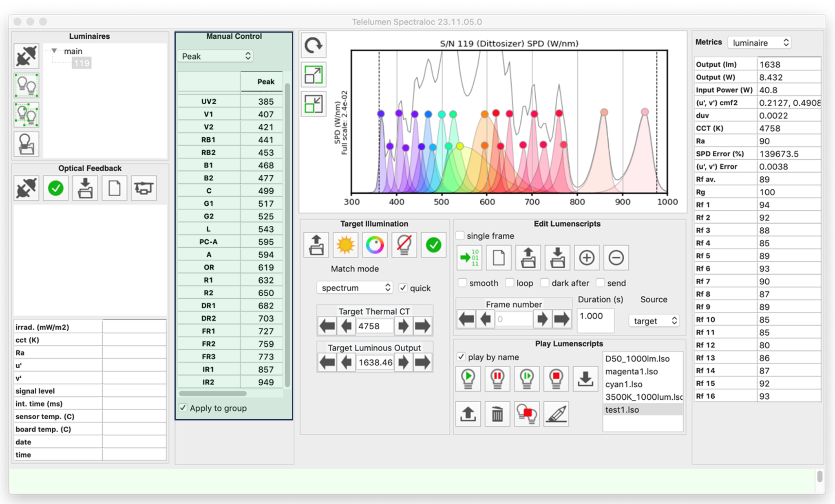The height and width of the screenshot is (504, 835).
Task: Collapse the main luminaire tree node
Action: [54, 51]
